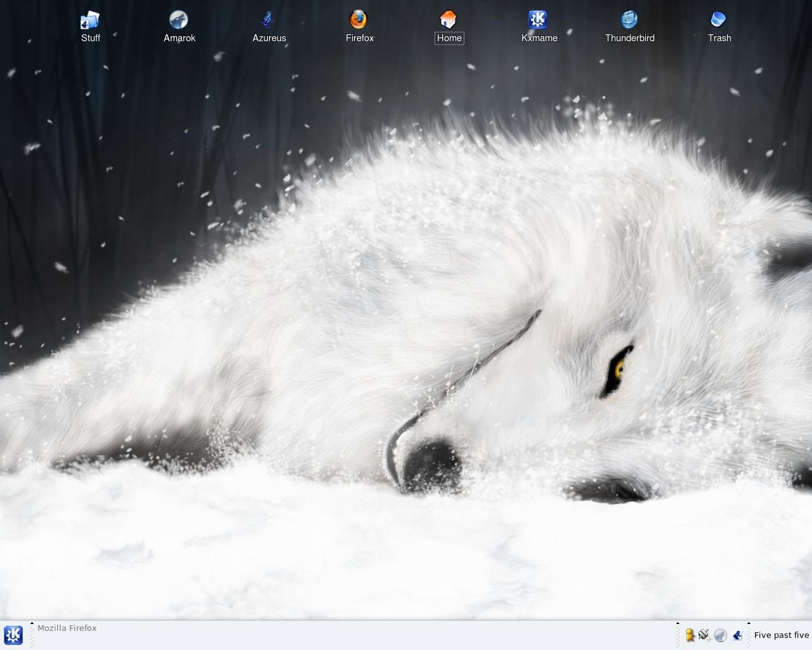
Task: Select Mozilla Firefox taskbar entry
Action: coord(67,628)
